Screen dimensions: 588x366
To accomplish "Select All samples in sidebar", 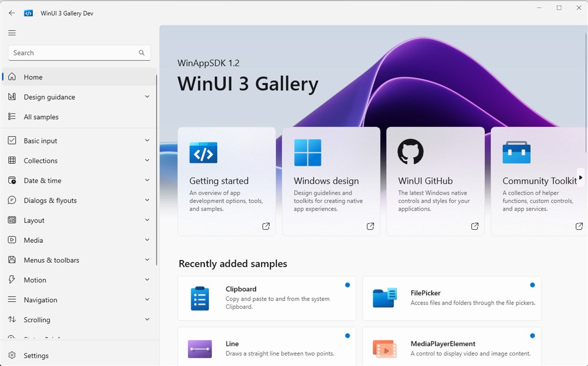I will click(79, 117).
